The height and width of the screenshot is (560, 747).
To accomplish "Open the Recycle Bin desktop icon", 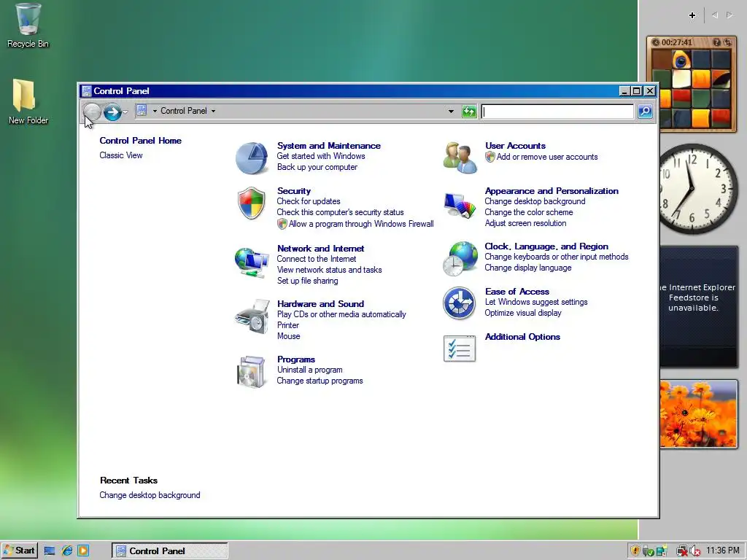I will (x=28, y=26).
